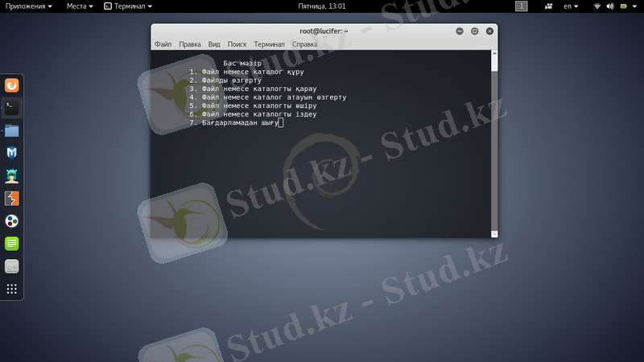Image resolution: width=644 pixels, height=362 pixels.
Task: Open the Файл menu in terminal
Action: click(163, 44)
